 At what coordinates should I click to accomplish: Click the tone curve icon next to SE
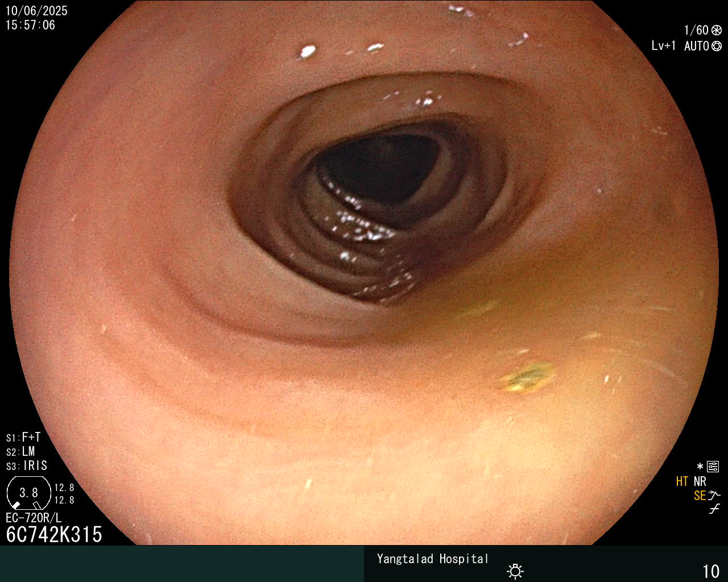714,496
